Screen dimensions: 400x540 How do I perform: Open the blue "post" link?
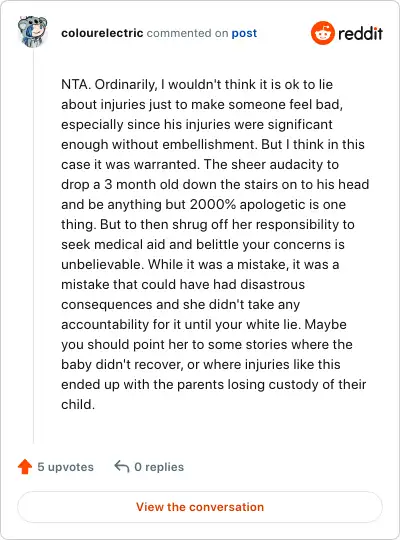click(244, 33)
